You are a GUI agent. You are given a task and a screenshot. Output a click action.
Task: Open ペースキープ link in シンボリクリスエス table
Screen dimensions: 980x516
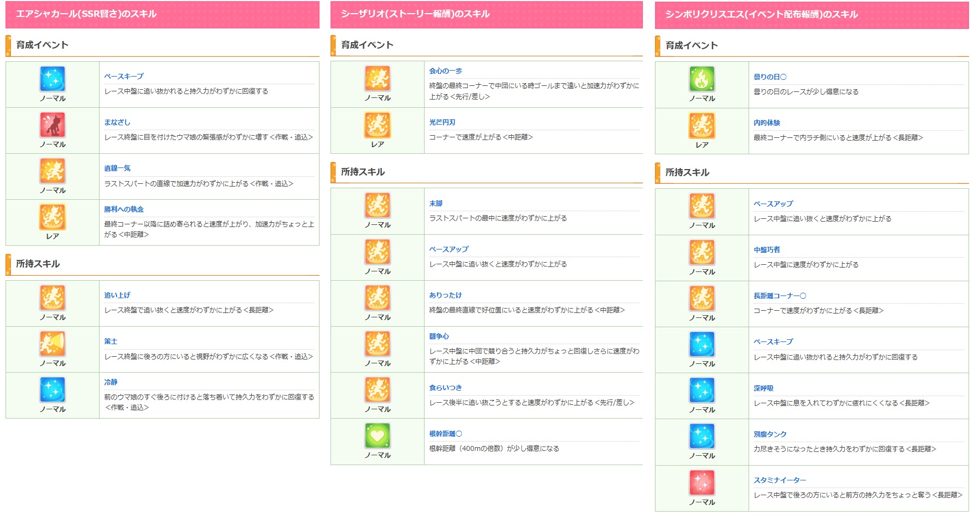(774, 342)
